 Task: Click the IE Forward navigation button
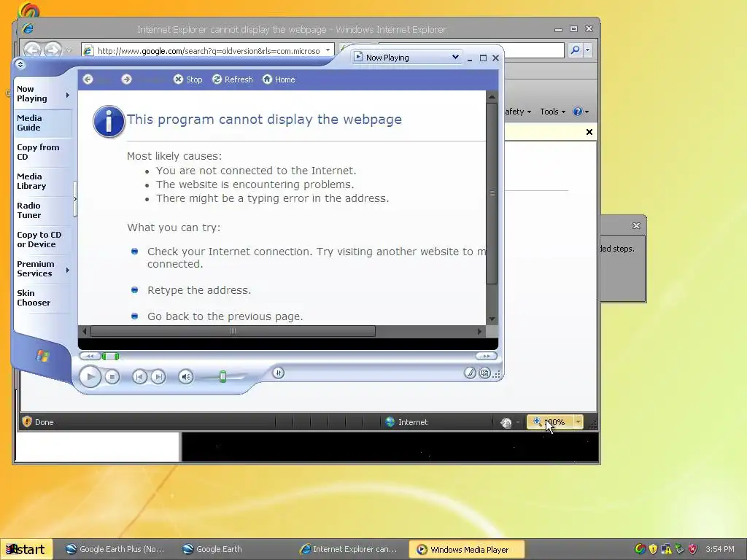point(53,50)
